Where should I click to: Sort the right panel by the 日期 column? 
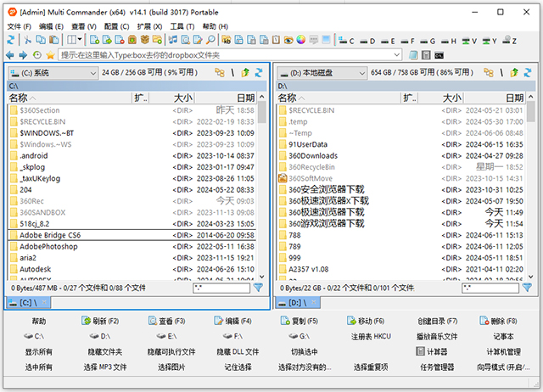pyautogui.click(x=495, y=98)
